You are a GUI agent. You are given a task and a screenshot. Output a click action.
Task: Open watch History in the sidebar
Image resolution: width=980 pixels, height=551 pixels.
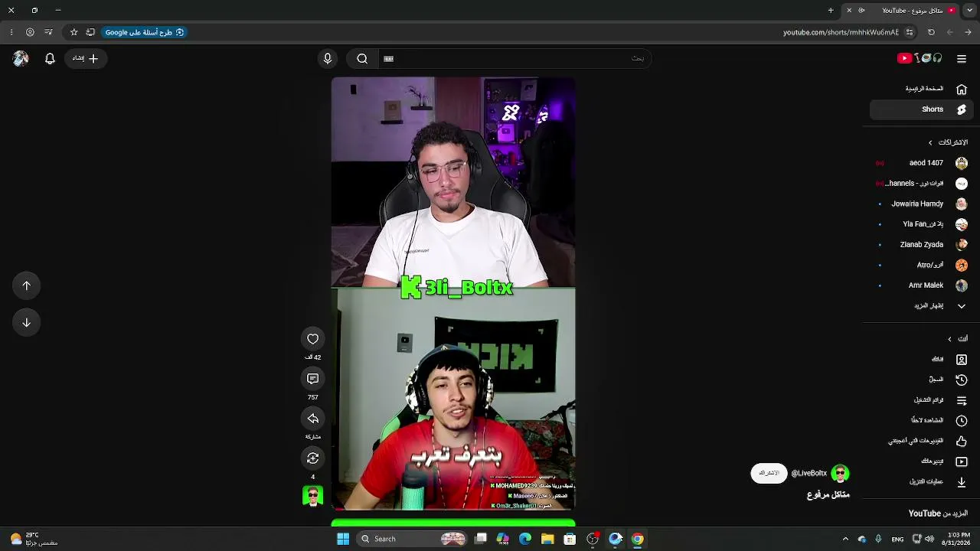(920, 380)
